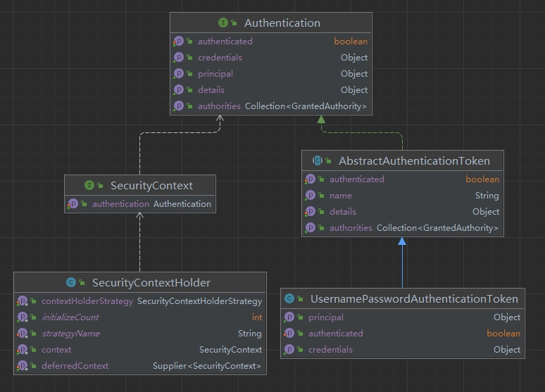The width and height of the screenshot is (545, 392).
Task: Click property icon of Authentication's authenticated row
Action: [x=178, y=42]
